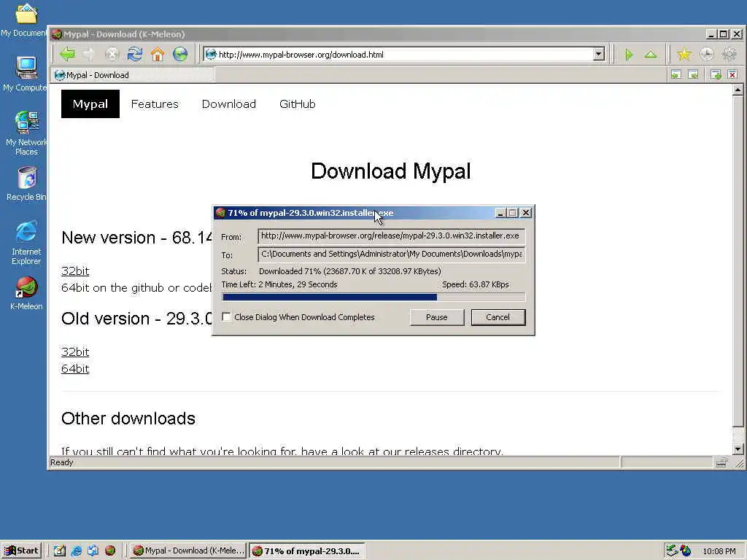The width and height of the screenshot is (747, 560).
Task: Click the Download Mypal heading
Action: tap(391, 171)
